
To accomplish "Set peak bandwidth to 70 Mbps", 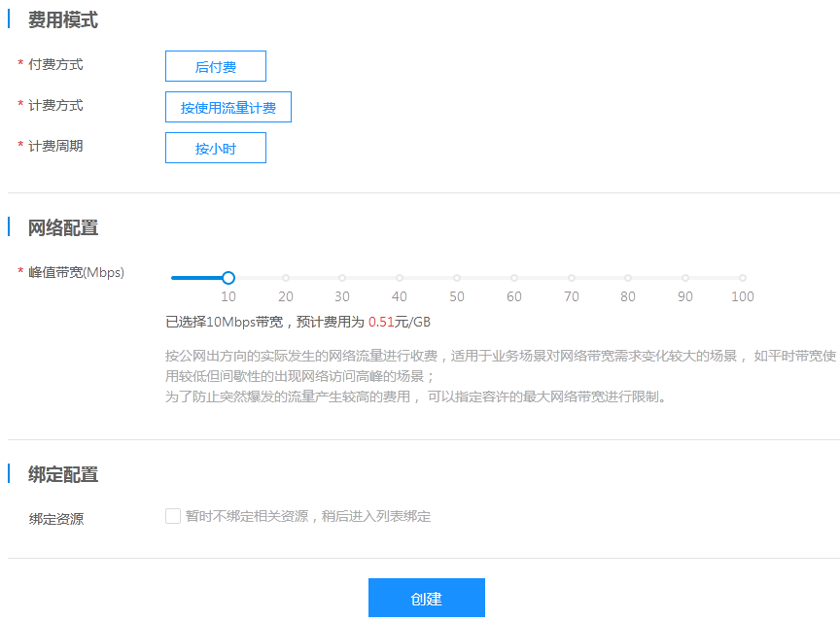I will [572, 277].
